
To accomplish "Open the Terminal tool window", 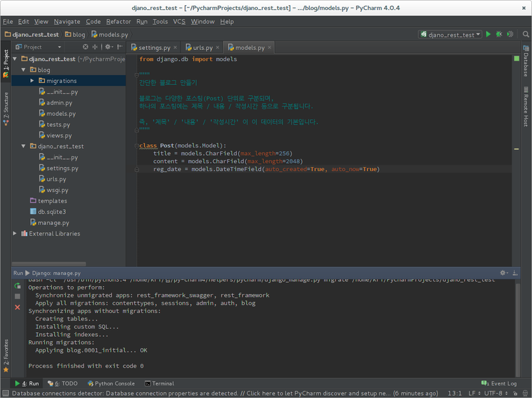I will (x=159, y=384).
